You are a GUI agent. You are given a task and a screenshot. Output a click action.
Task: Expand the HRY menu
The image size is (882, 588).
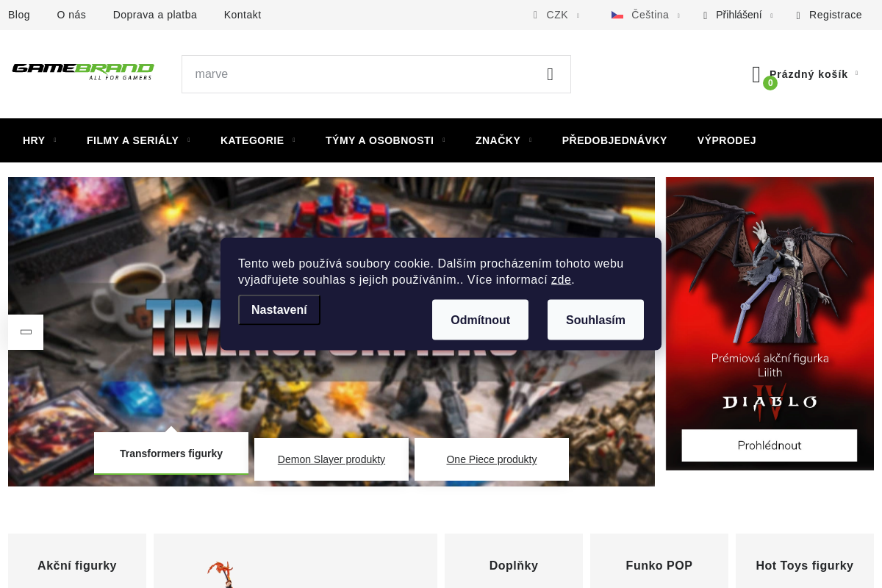39,140
